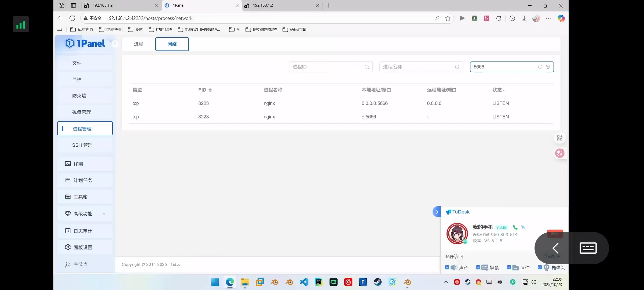Collapse the 1Panel sidebar
The width and height of the screenshot is (644, 290).
(x=115, y=44)
